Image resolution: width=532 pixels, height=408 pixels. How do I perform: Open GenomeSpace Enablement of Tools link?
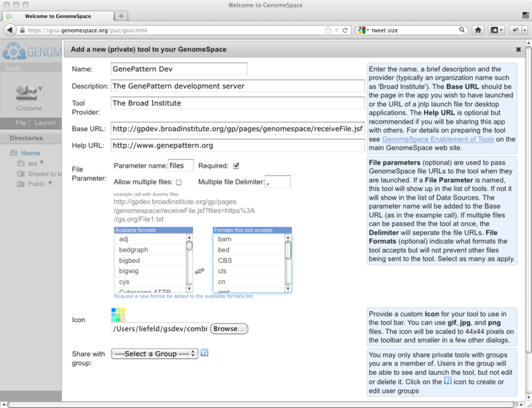coord(438,139)
